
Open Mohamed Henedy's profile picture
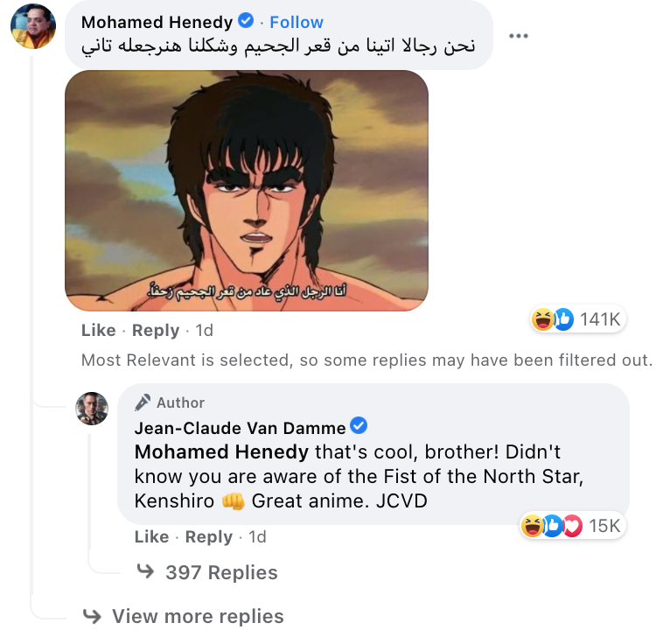[x=33, y=26]
